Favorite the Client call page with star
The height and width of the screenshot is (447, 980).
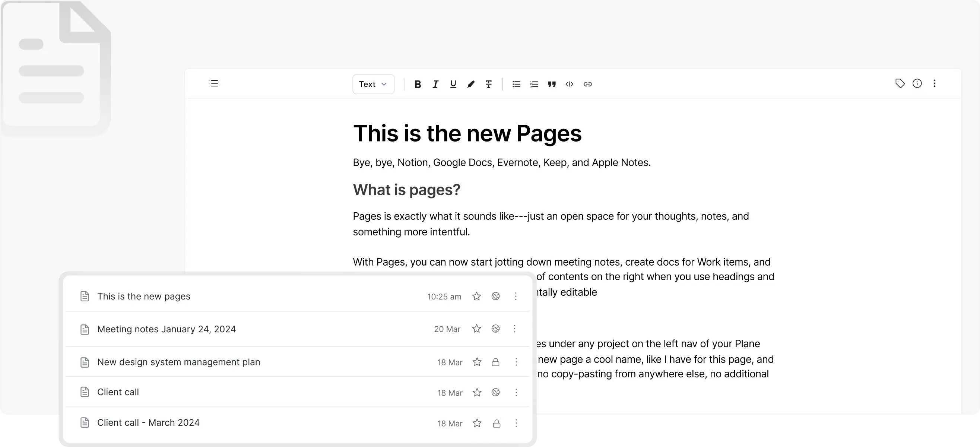click(477, 392)
